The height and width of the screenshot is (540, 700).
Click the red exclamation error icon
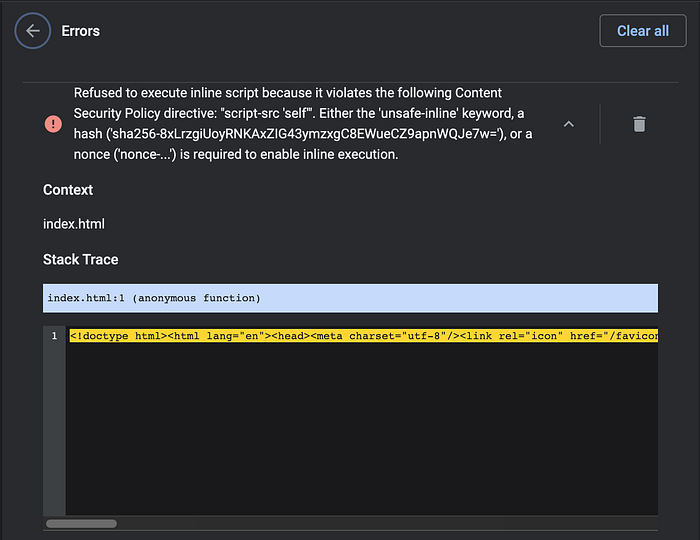click(53, 124)
